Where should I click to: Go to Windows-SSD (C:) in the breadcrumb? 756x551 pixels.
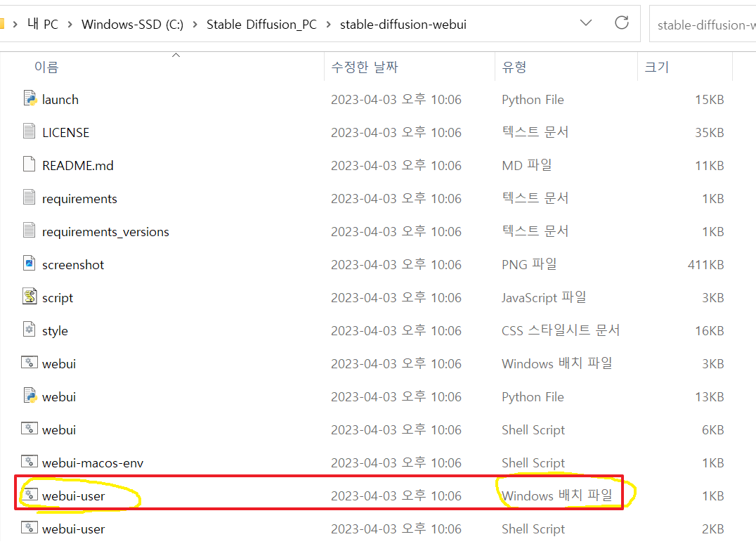tap(132, 24)
